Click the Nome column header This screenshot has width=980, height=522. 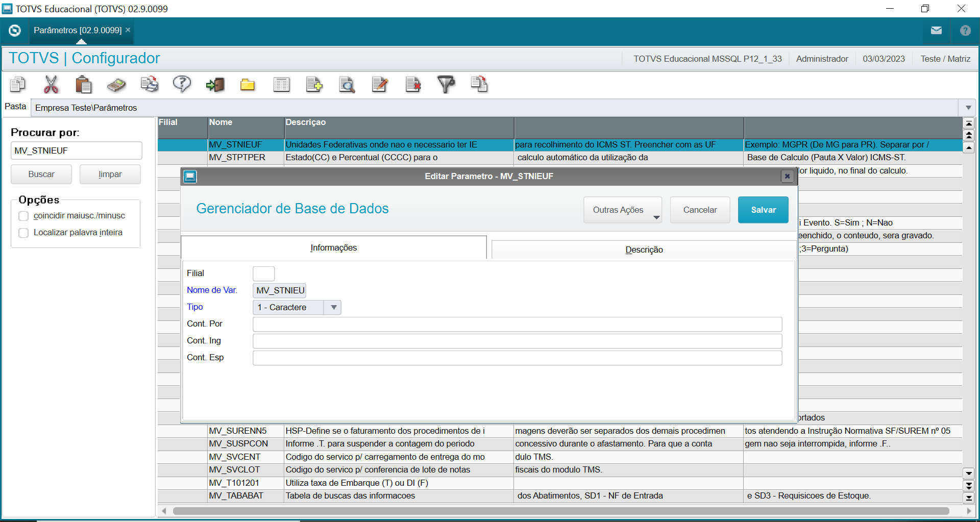[x=246, y=128]
